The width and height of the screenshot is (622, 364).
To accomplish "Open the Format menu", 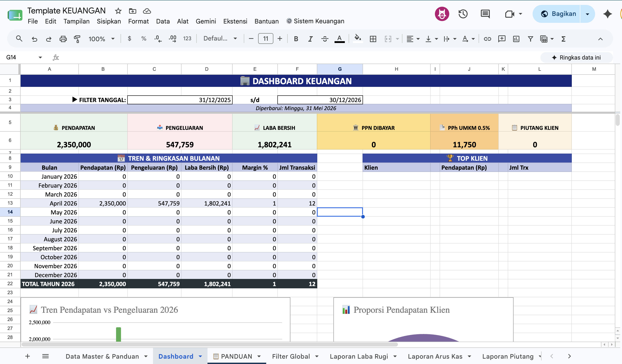I will click(x=138, y=21).
